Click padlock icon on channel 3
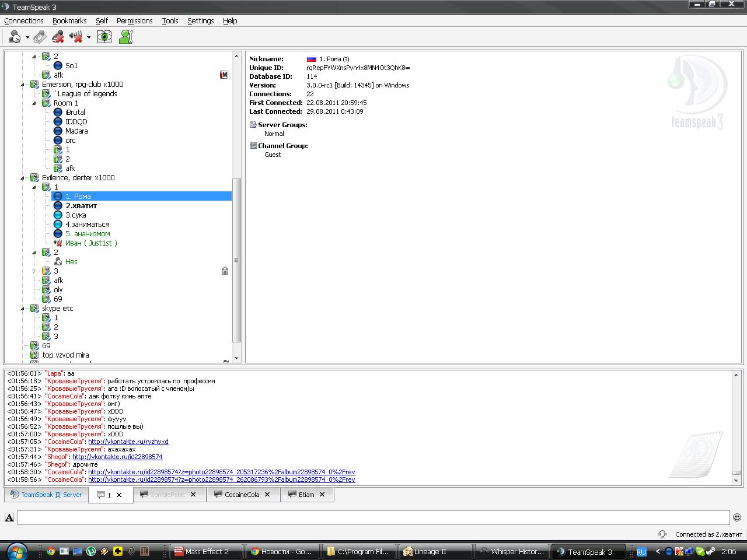747x560 pixels. point(225,271)
